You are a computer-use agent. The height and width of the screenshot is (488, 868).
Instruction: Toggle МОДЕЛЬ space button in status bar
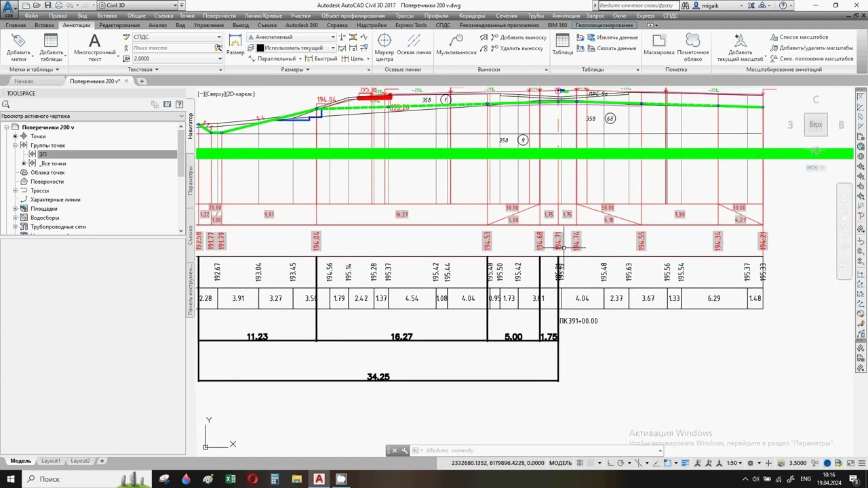pyautogui.click(x=560, y=463)
